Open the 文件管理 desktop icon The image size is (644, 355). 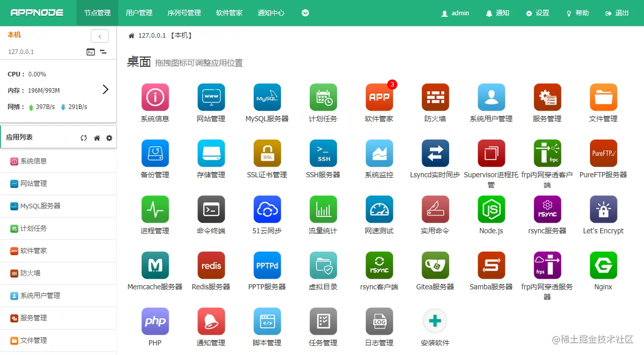pos(603,97)
